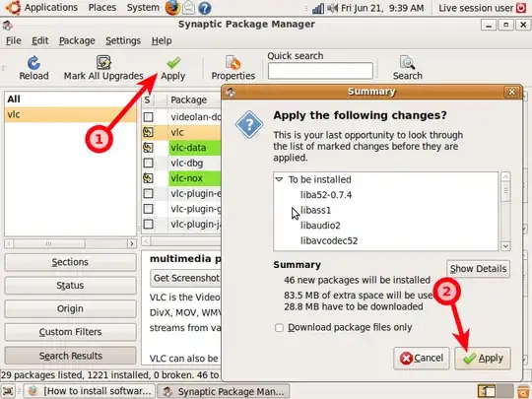Click the workspace switcher in the bottom panel
Screen dimensions: 532x399
click(x=496, y=391)
